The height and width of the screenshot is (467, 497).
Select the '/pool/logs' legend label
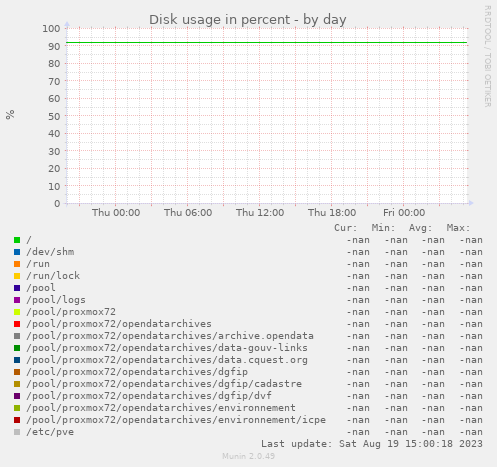[x=56, y=300]
